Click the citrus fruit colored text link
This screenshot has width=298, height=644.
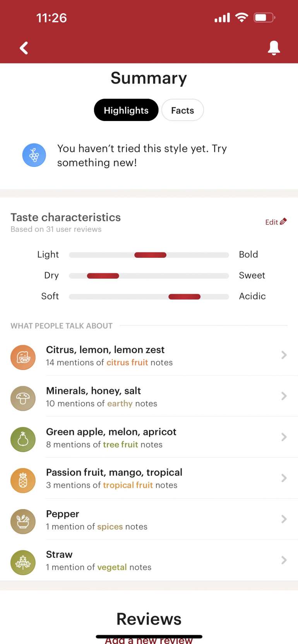click(x=127, y=362)
